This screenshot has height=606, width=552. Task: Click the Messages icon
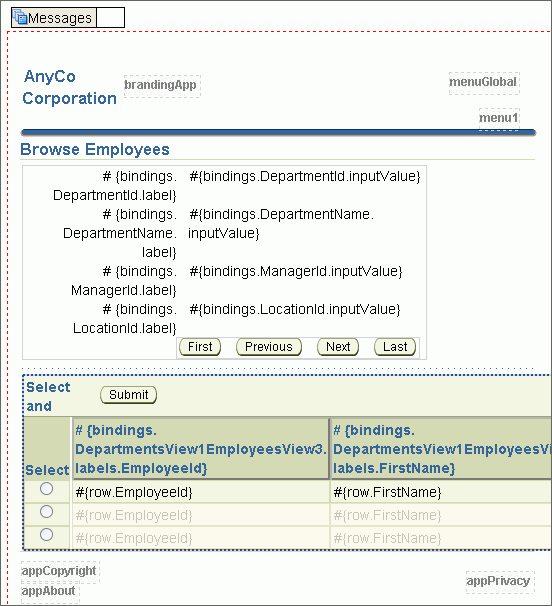20,17
